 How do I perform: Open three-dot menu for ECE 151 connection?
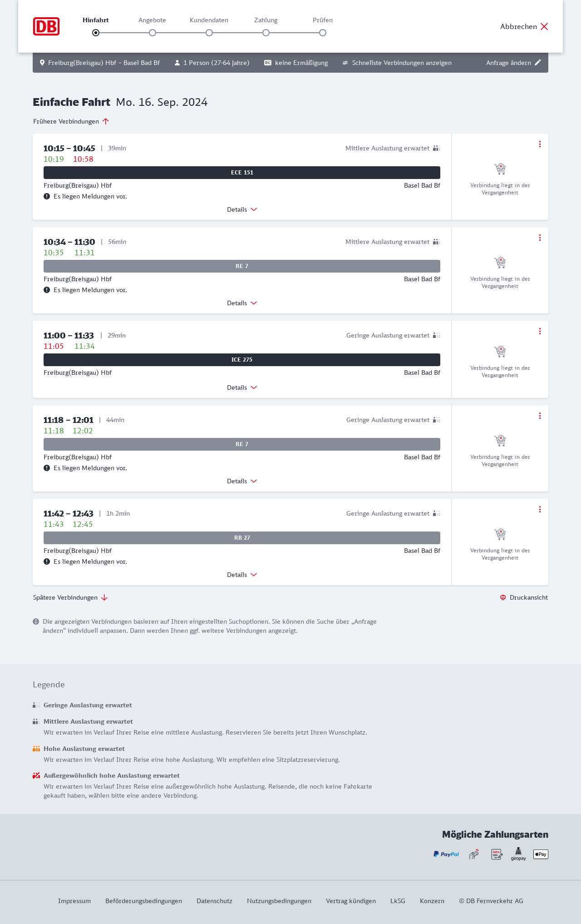coord(540,144)
